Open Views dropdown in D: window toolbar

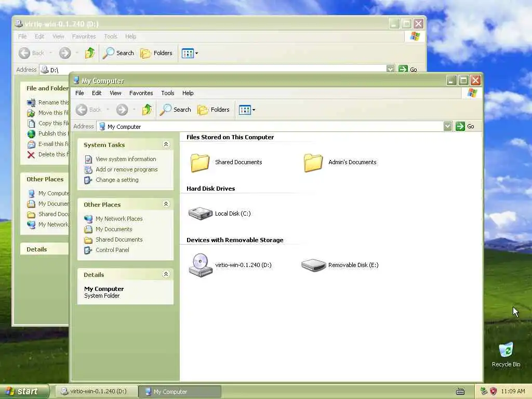(190, 53)
